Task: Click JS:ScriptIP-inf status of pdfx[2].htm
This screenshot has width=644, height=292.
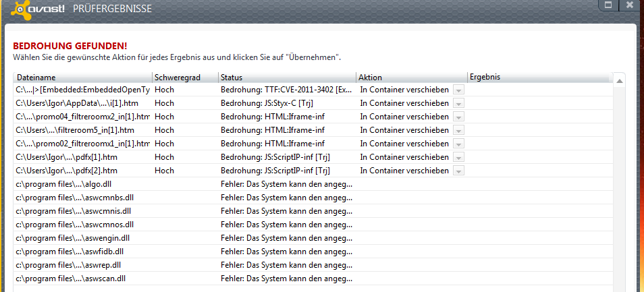Action: [275, 171]
